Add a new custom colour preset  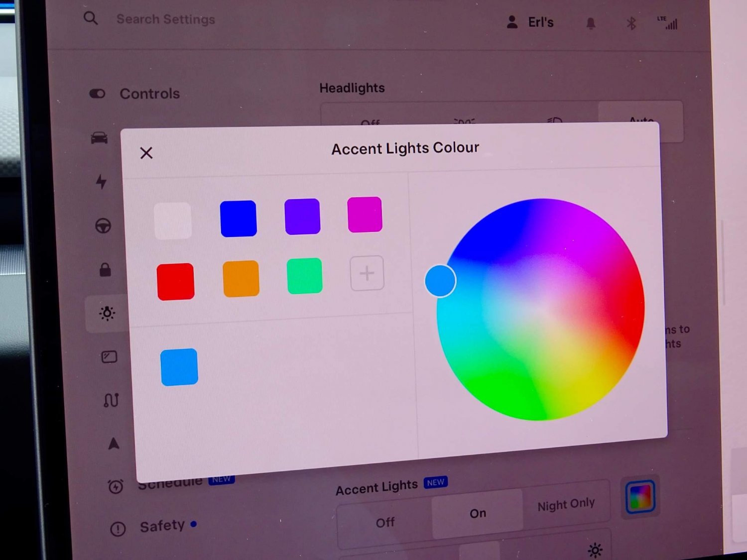pyautogui.click(x=367, y=273)
